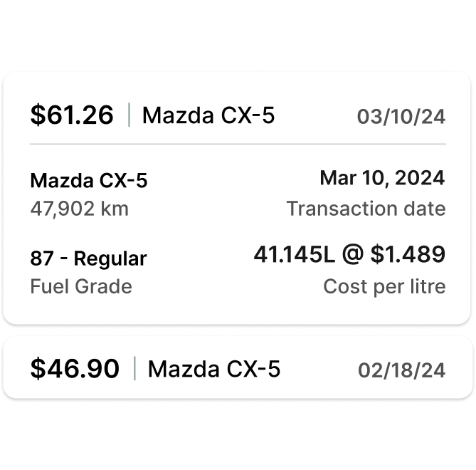Click the Cost per litre label

pyautogui.click(x=384, y=286)
